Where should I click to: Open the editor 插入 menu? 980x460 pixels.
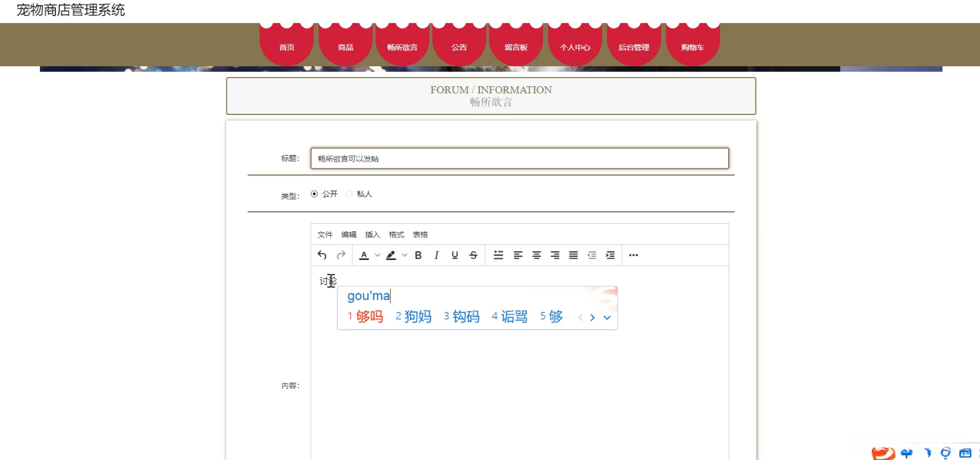[x=372, y=234]
